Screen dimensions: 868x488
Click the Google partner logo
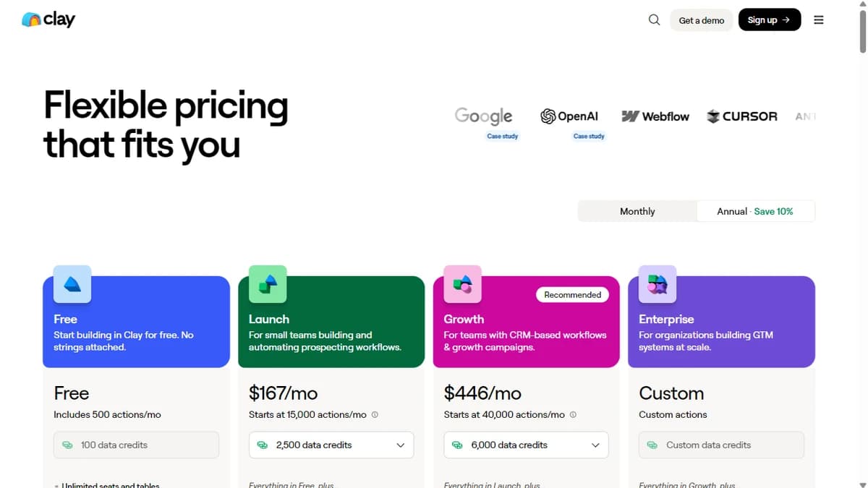[483, 116]
